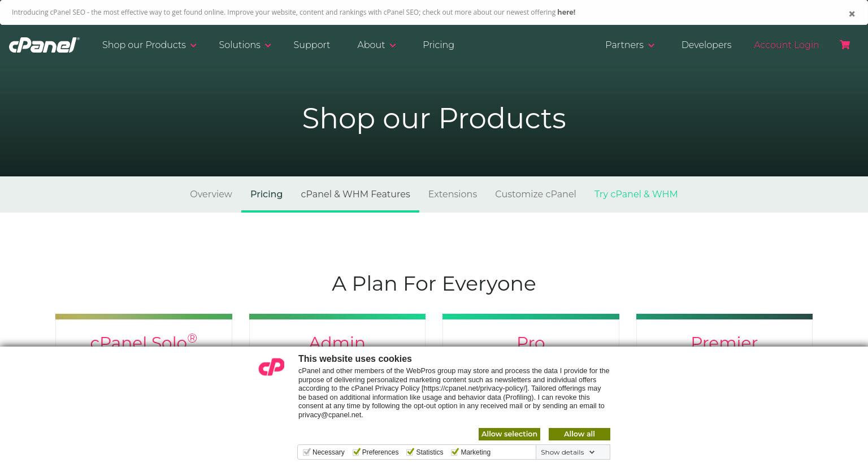Viewport: 868px width, 467px height.
Task: Open the shopping cart icon
Action: coord(845,45)
